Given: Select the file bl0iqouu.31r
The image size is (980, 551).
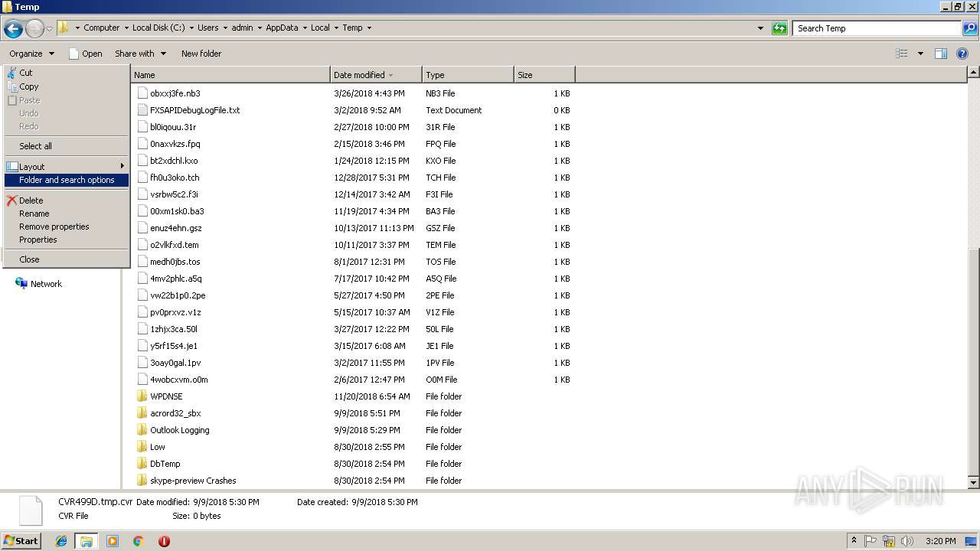Looking at the screenshot, I should tap(173, 127).
